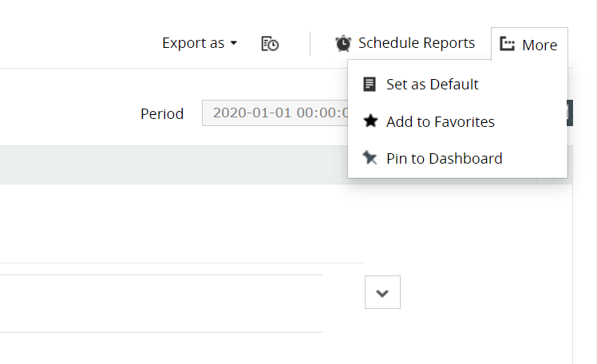Toggle the More button label
This screenshot has width=597, height=364.
(540, 45)
